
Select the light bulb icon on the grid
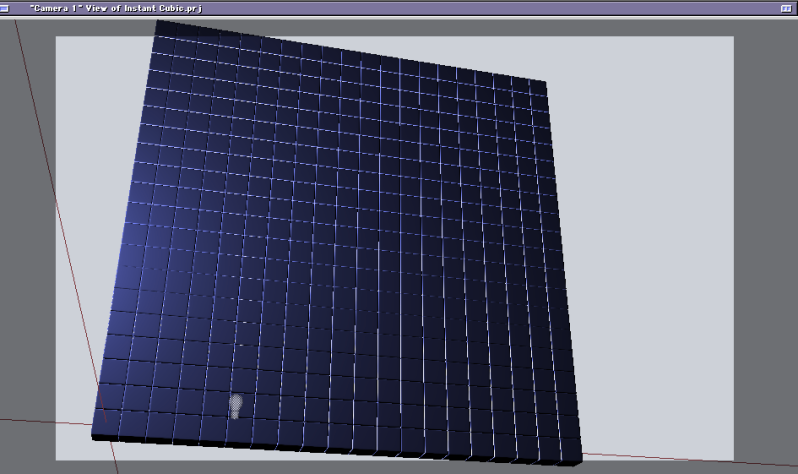[236, 405]
